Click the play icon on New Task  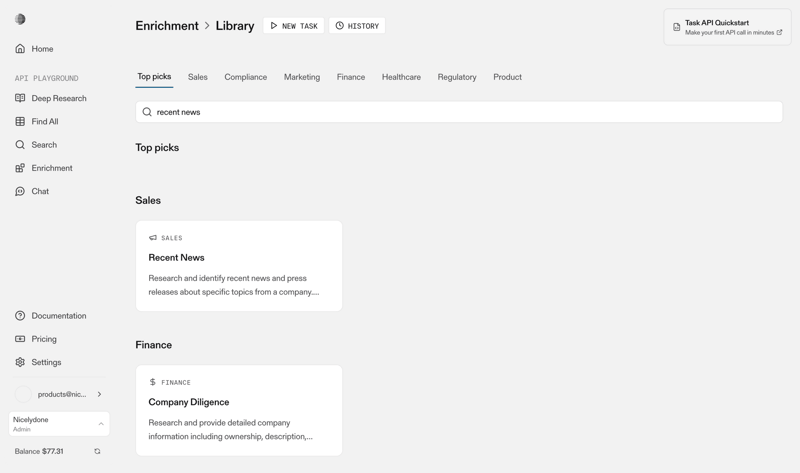click(x=274, y=26)
